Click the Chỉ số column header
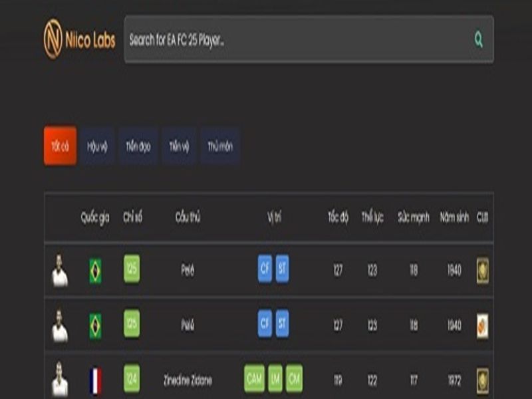The height and width of the screenshot is (399, 532). (132, 217)
